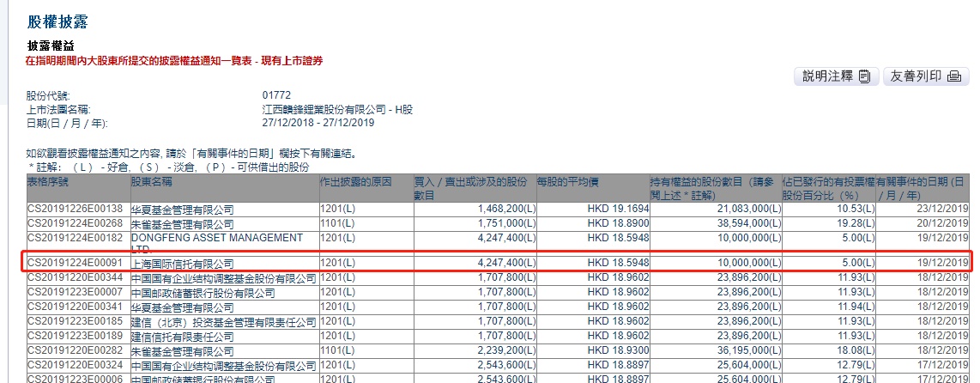
Task: Click serial number CS20191223E00007
Action: point(75,292)
